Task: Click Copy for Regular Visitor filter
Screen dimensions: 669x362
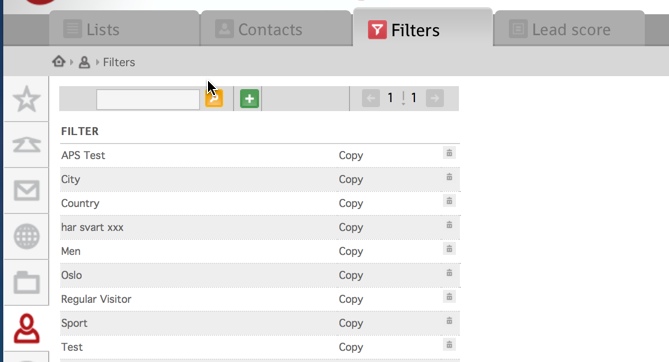Action: [351, 299]
